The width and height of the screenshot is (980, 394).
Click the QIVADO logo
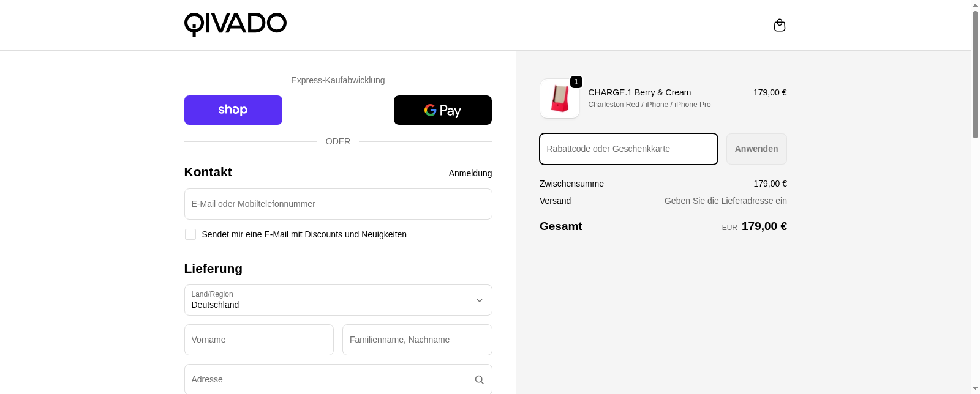point(235,24)
